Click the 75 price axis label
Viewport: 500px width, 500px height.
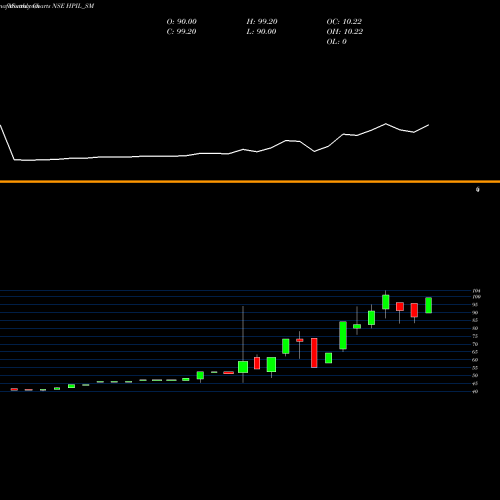click(x=475, y=336)
